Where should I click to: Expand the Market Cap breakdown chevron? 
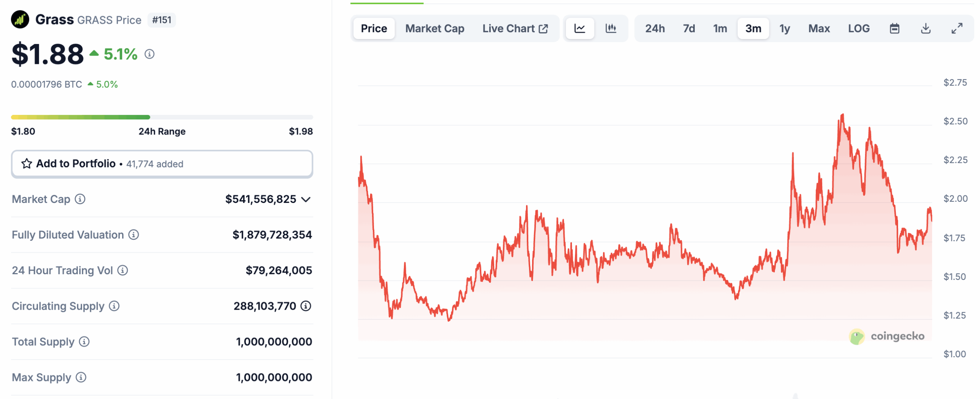click(306, 199)
